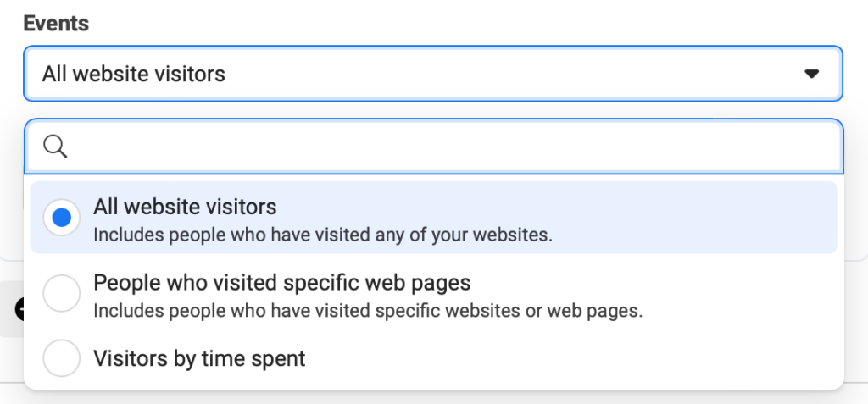The width and height of the screenshot is (868, 404).
Task: Click blank right side of the highlighted option row
Action: coord(721,219)
